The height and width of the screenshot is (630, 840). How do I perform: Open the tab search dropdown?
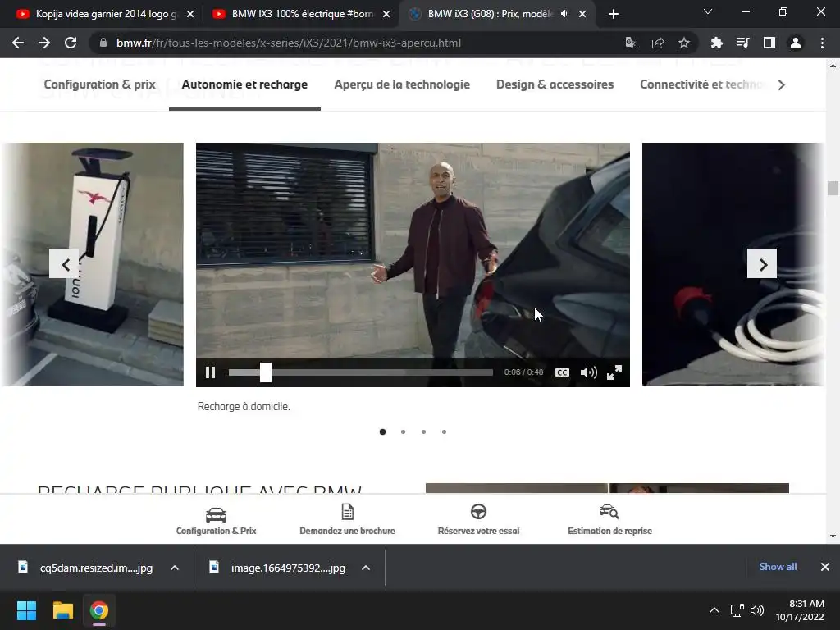(708, 11)
